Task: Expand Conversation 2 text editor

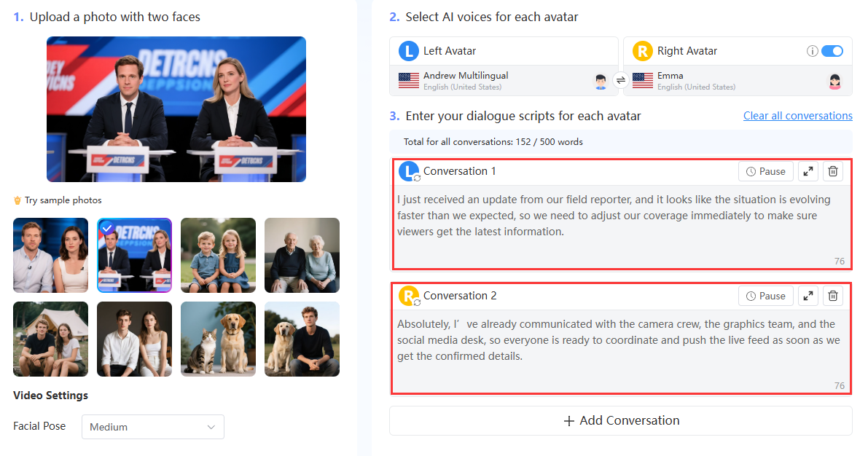Action: click(808, 296)
